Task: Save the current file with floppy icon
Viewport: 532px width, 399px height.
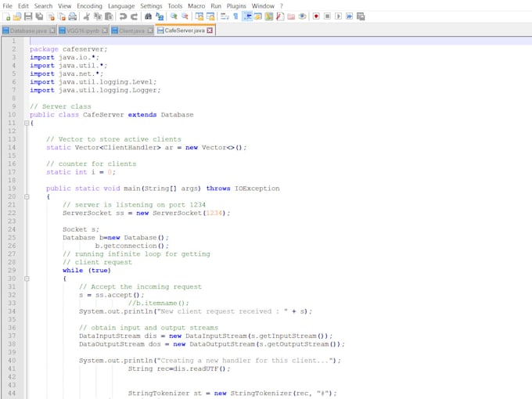Action: [x=28, y=16]
